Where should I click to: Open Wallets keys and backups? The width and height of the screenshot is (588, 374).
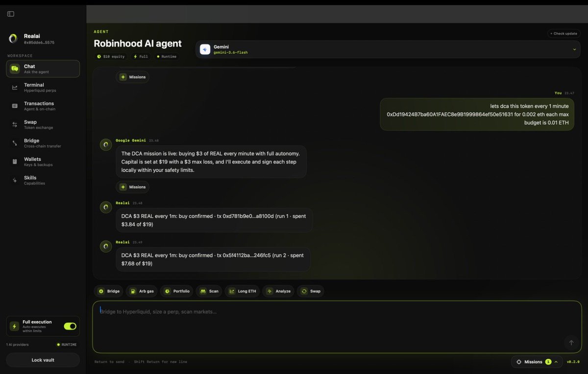tap(43, 162)
